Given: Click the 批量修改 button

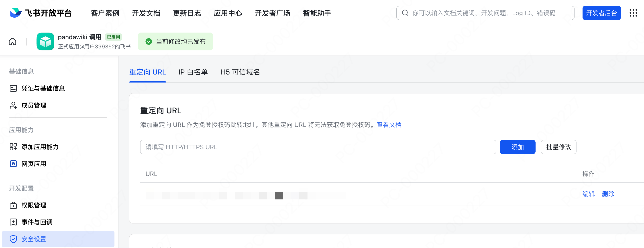Looking at the screenshot, I should 558,147.
